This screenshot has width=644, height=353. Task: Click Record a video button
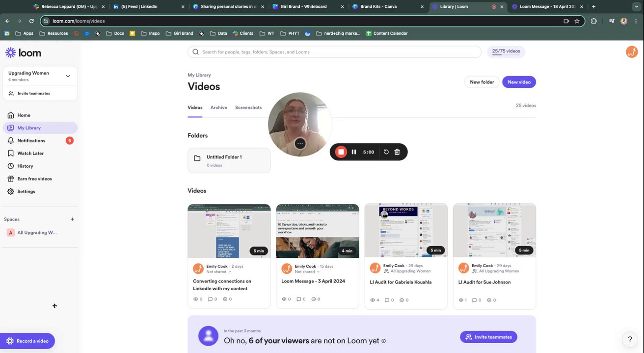coord(27,341)
